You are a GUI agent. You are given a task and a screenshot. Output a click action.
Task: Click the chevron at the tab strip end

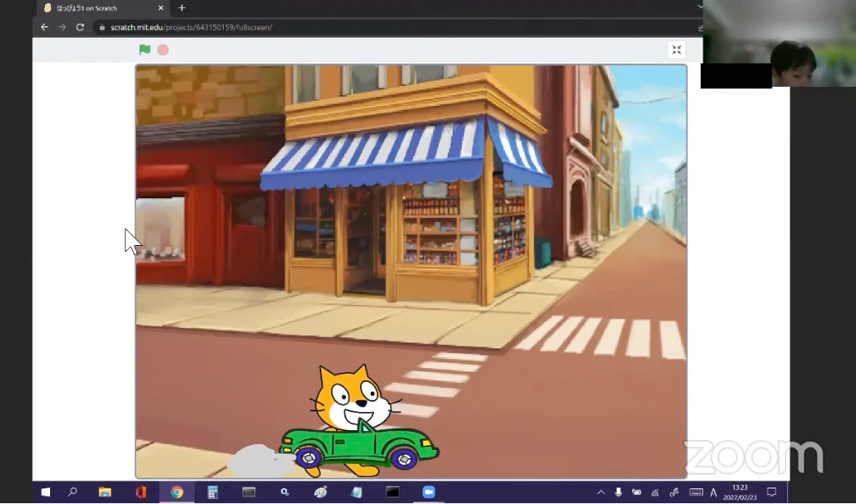click(x=699, y=7)
